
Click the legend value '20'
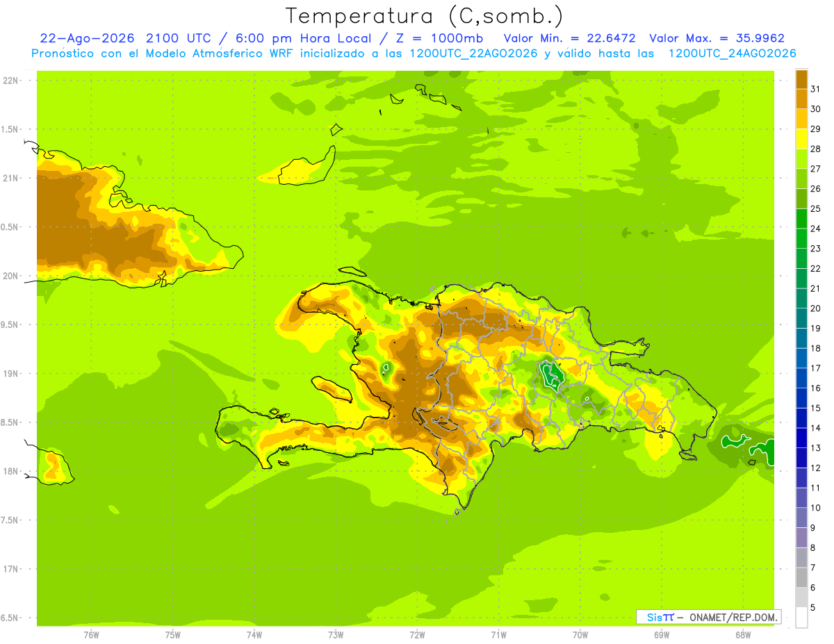[x=816, y=308]
